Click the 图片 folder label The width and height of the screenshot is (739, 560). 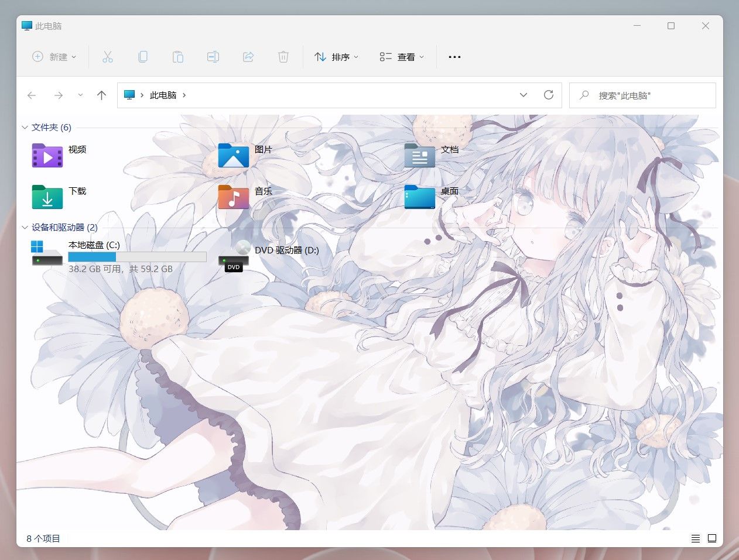coord(264,150)
